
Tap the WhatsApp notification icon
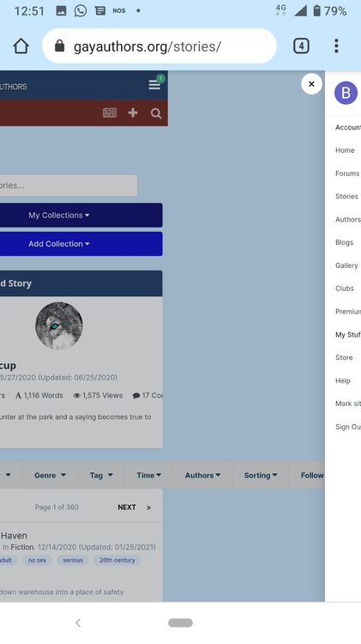point(81,10)
